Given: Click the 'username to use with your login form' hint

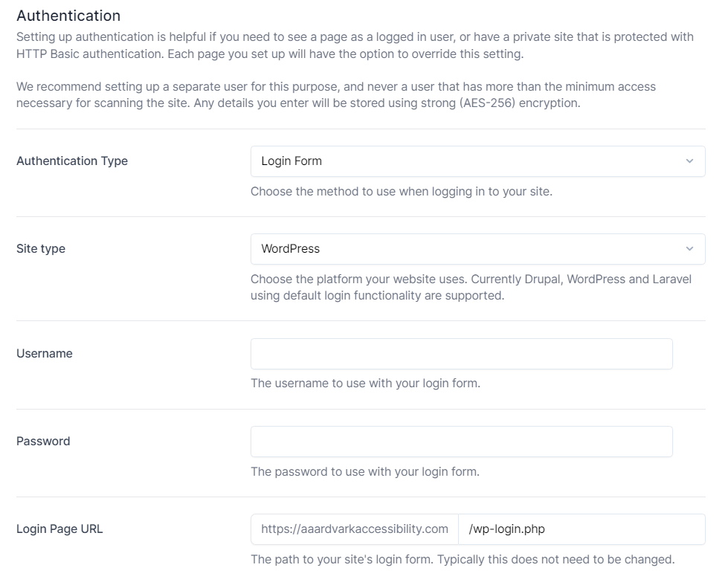Looking at the screenshot, I should pyautogui.click(x=365, y=384).
